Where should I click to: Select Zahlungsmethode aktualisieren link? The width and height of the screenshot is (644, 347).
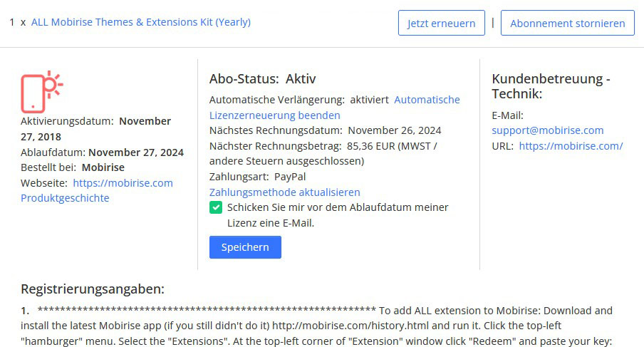[x=284, y=192]
